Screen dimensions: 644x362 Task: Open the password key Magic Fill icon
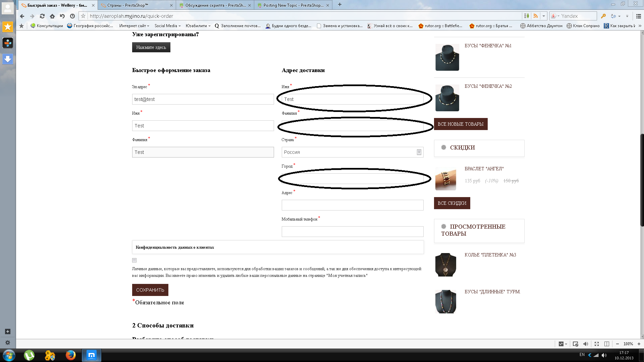(x=603, y=16)
